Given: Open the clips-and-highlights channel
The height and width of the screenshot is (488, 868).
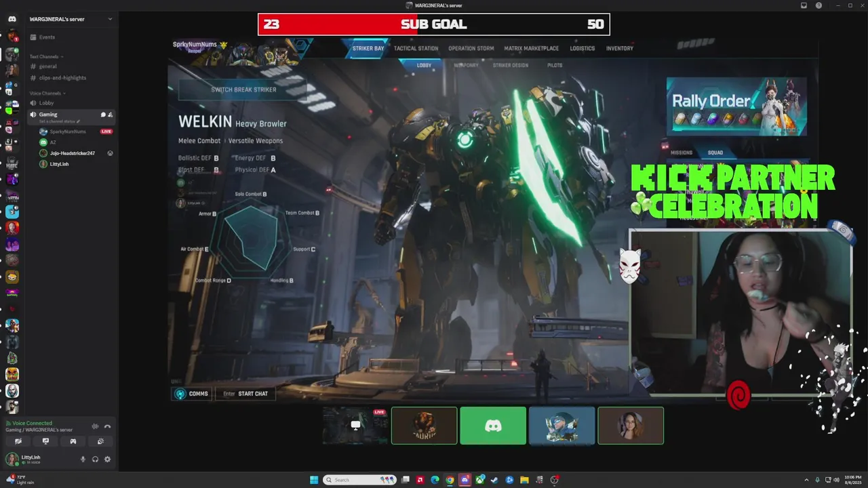Looking at the screenshot, I should (71, 78).
